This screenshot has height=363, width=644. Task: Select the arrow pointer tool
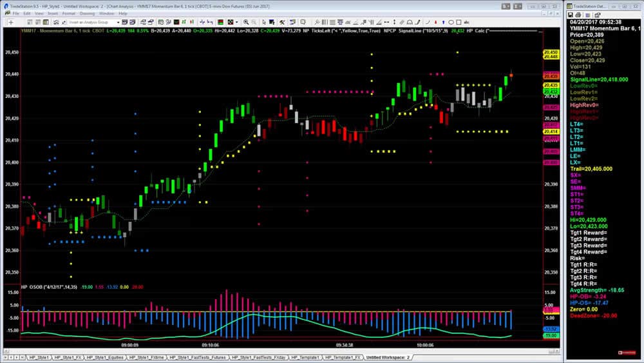pos(264,22)
